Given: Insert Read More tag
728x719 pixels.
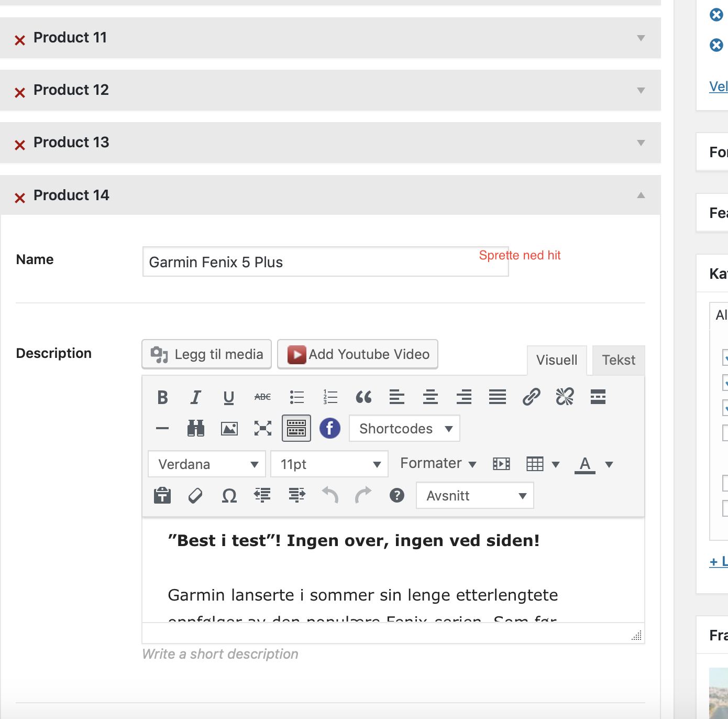Looking at the screenshot, I should (598, 397).
